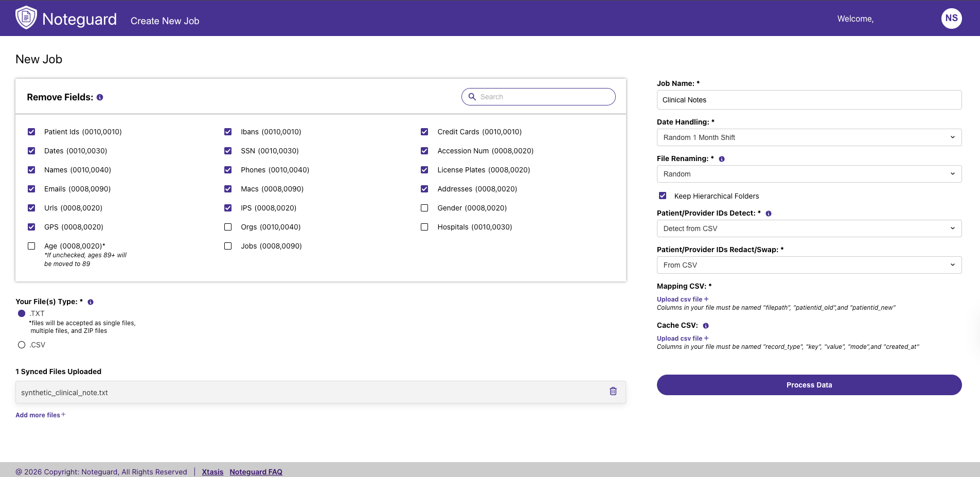
Task: Click the info icon beside Your File(s) Type
Action: click(91, 302)
